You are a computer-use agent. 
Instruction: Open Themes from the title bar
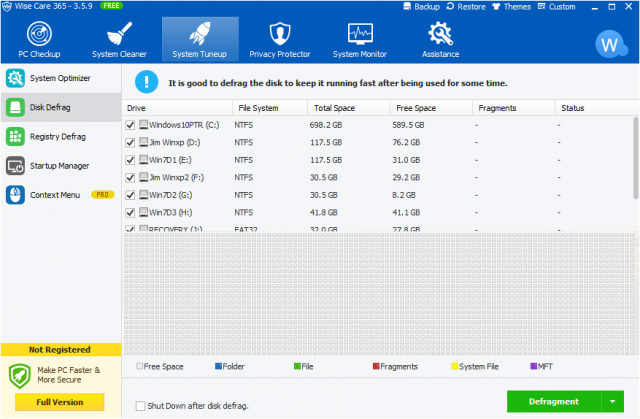(511, 7)
